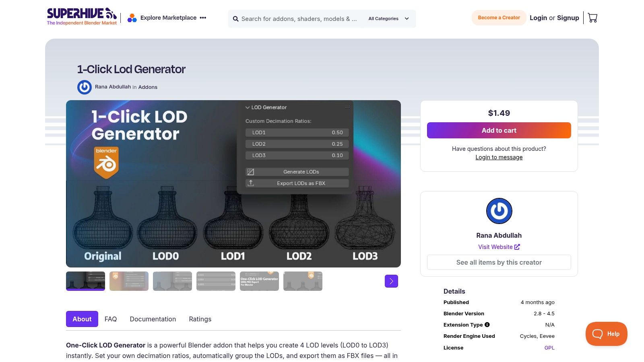The height and width of the screenshot is (362, 644).
Task: Click the Extension Type info icon
Action: 487,325
